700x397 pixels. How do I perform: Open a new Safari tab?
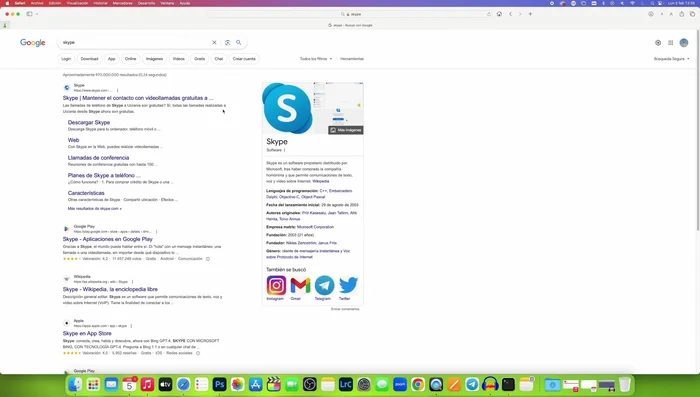(530, 14)
